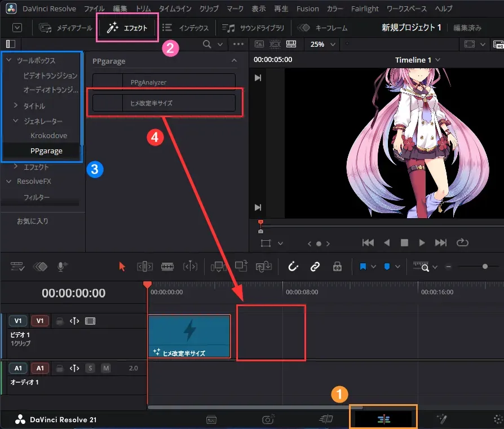
Task: Open the キーフレーム editor
Action: (x=322, y=28)
